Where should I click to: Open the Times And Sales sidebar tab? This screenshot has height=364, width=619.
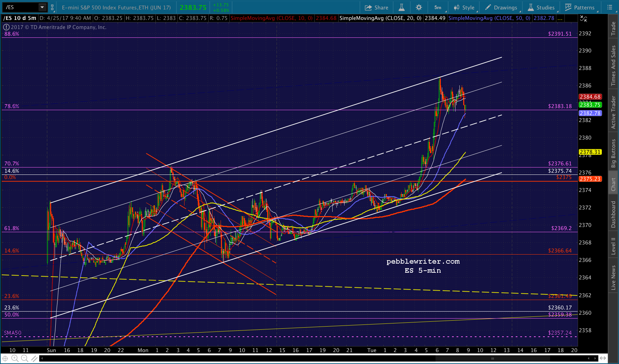(613, 66)
